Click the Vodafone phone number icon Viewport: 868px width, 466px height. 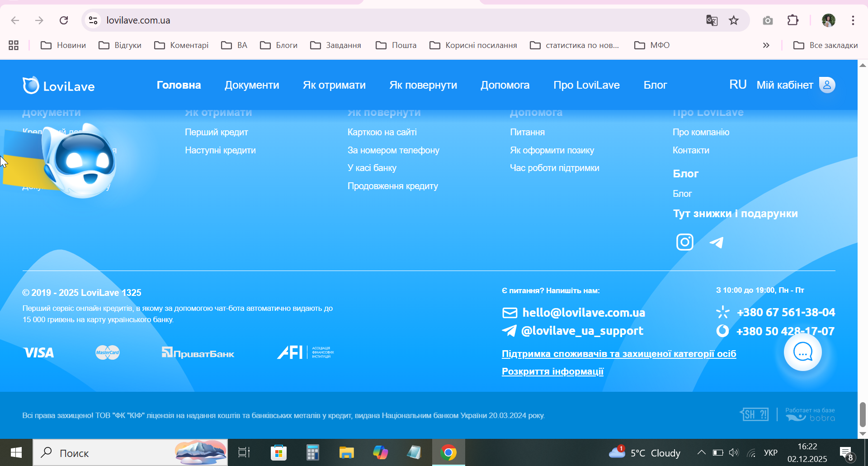coord(722,331)
